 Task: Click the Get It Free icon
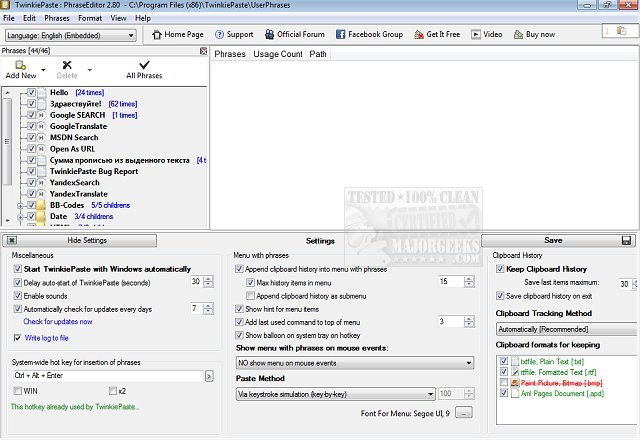[419, 35]
